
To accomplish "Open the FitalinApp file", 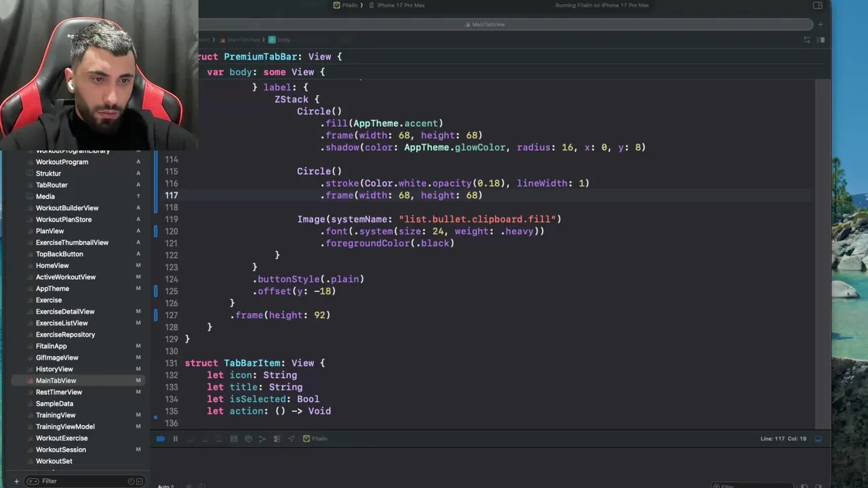I will [52, 346].
